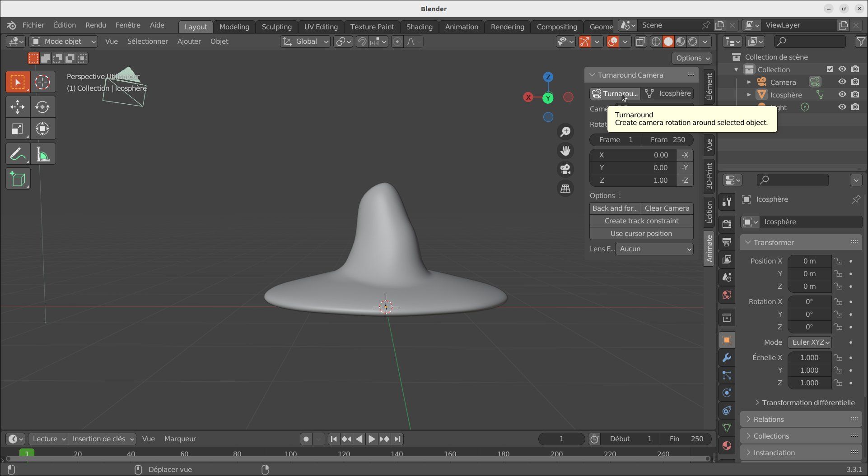The image size is (868, 476).
Task: Choose the Add Cube tool
Action: click(x=18, y=179)
